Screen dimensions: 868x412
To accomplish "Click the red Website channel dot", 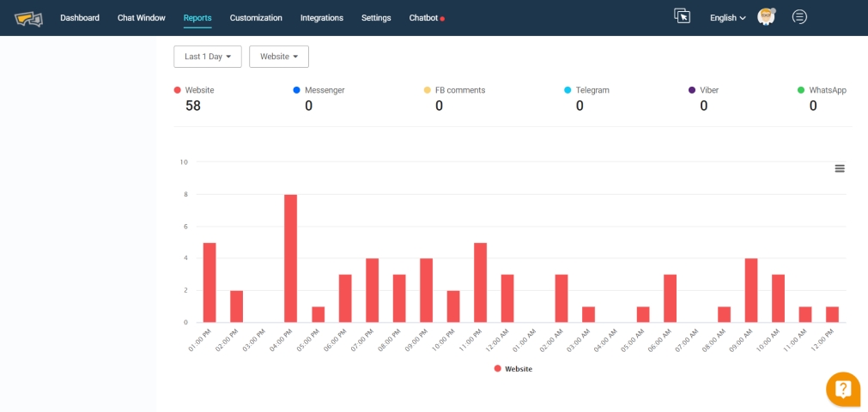I will [x=177, y=90].
